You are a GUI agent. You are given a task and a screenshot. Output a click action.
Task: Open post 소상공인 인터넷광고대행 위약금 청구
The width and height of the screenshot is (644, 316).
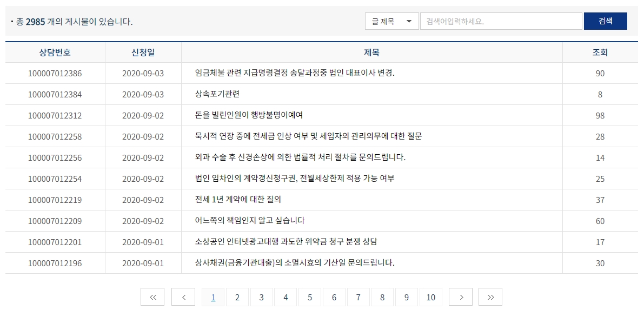286,242
